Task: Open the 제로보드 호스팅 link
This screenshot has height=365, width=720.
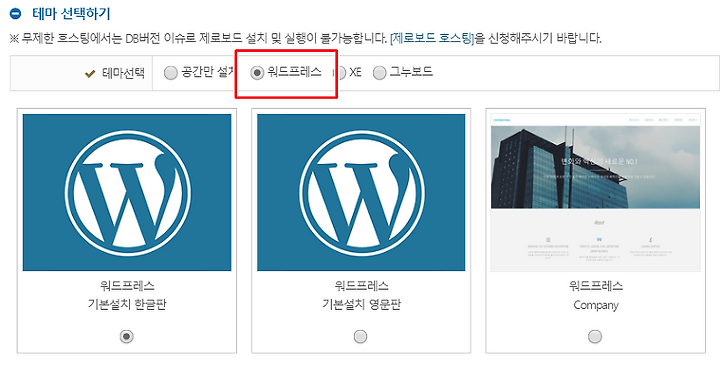Action: point(432,38)
